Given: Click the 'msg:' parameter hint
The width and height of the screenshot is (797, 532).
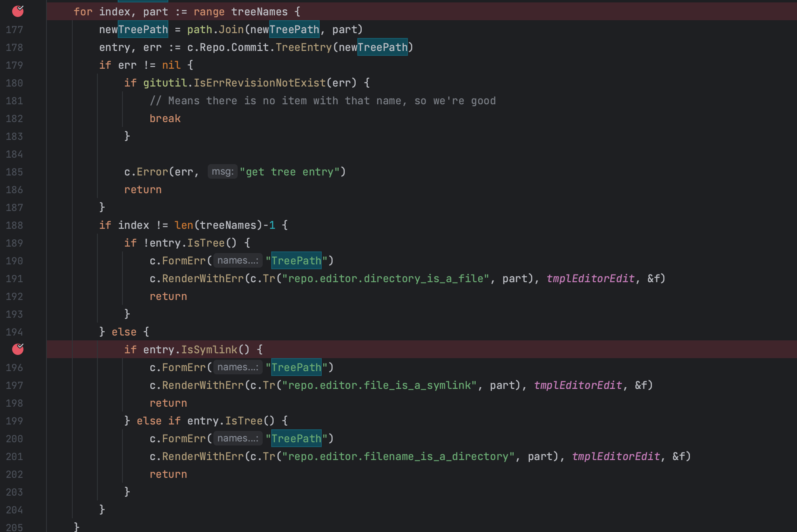Looking at the screenshot, I should click(x=223, y=171).
